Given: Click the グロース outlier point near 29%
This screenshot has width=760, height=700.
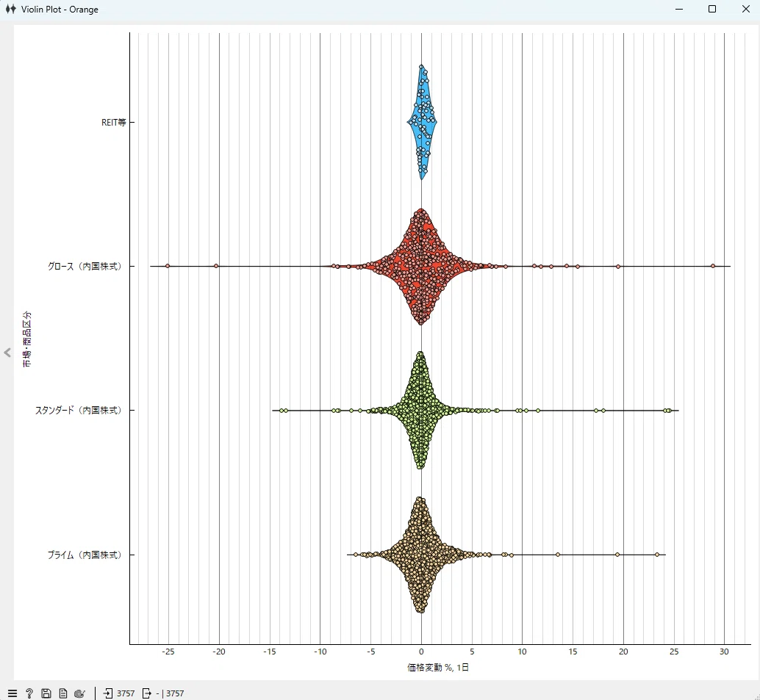Looking at the screenshot, I should 713,266.
